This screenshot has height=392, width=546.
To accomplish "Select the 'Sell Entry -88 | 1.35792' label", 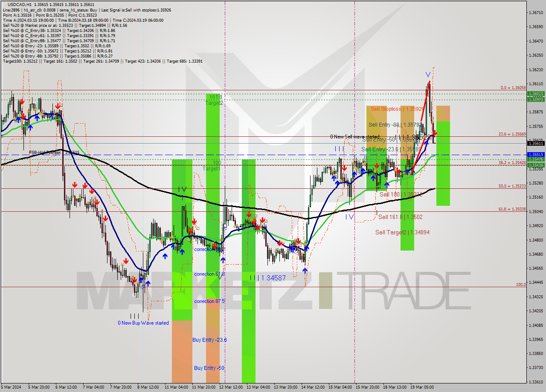I will (x=395, y=125).
